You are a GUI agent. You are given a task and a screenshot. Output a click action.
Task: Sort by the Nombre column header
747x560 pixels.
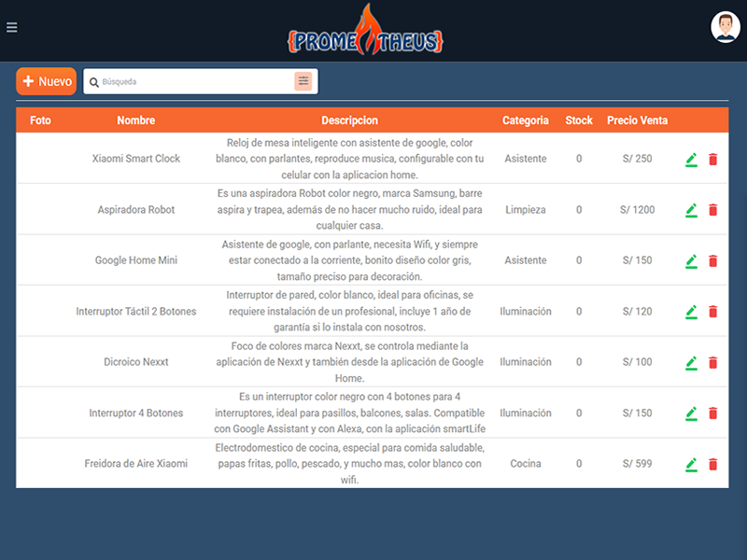[136, 120]
